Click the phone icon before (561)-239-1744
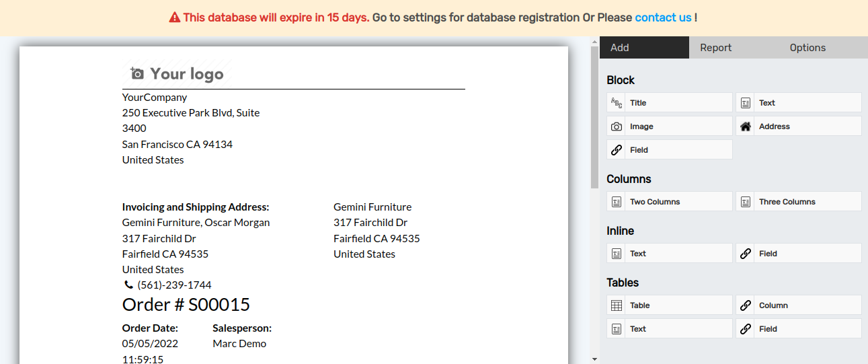 click(129, 285)
